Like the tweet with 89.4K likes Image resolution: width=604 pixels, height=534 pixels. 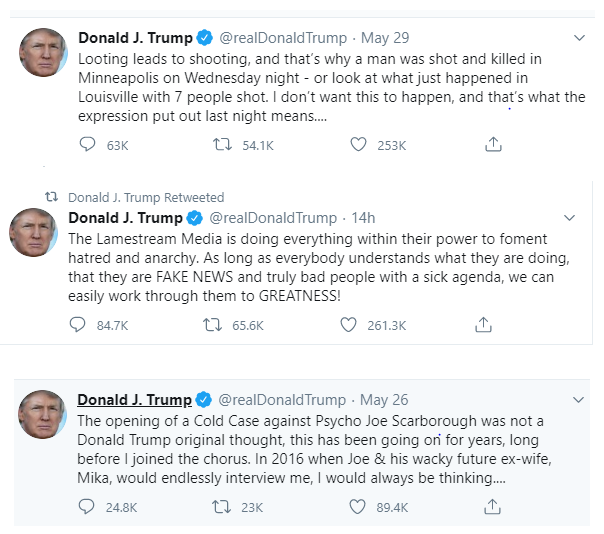click(359, 507)
